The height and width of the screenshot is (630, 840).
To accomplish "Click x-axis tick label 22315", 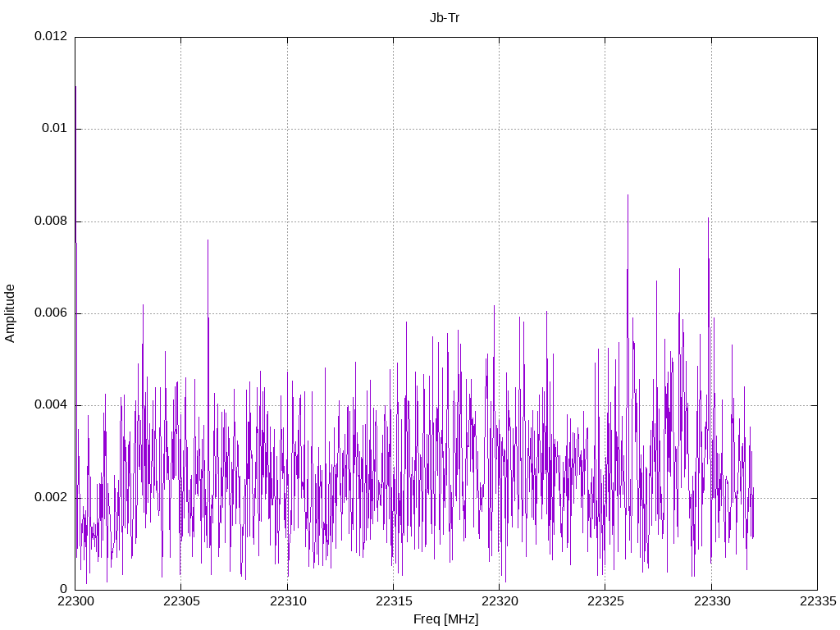I will (394, 601).
